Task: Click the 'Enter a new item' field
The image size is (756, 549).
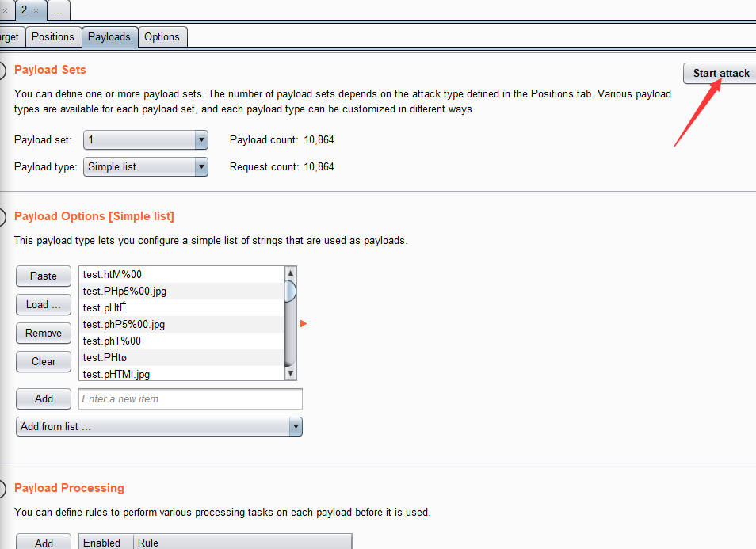Action: [x=190, y=399]
